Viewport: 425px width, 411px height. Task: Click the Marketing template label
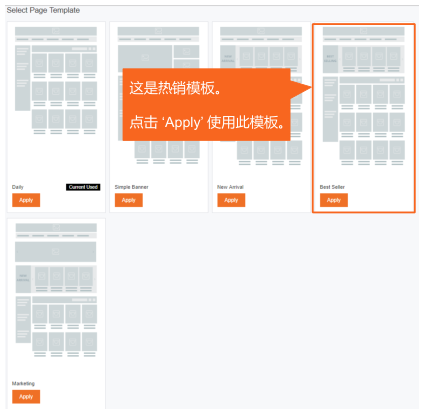(23, 384)
